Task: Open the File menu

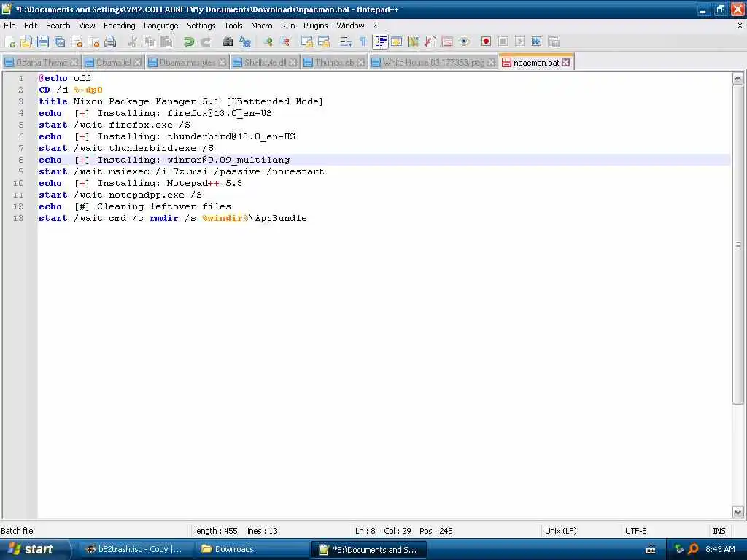Action: click(9, 26)
